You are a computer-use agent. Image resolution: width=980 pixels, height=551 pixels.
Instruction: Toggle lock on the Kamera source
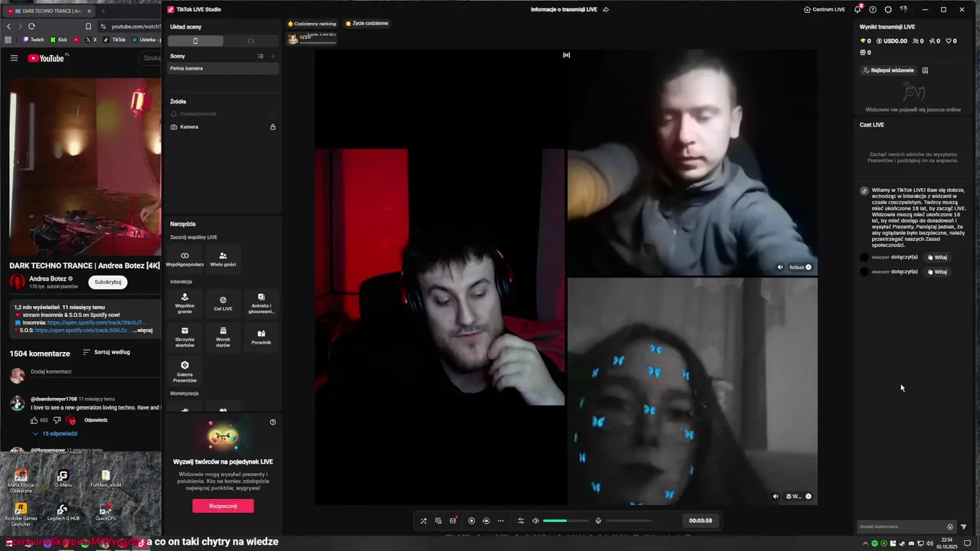click(273, 126)
